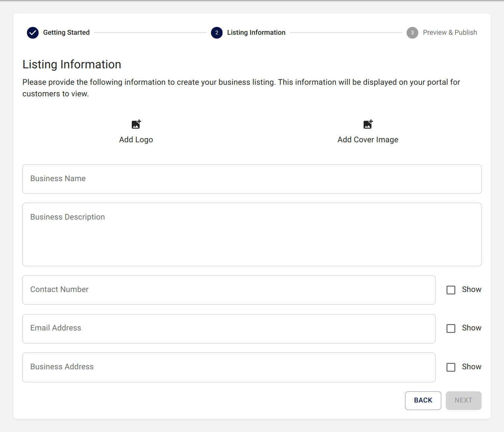
Task: Focus the Business Name input field
Action: (252, 179)
